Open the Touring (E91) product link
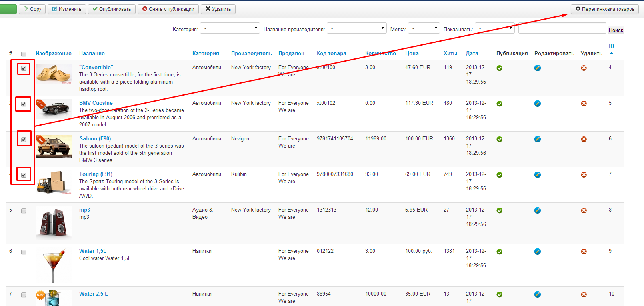Image resolution: width=644 pixels, height=306 pixels. 96,174
